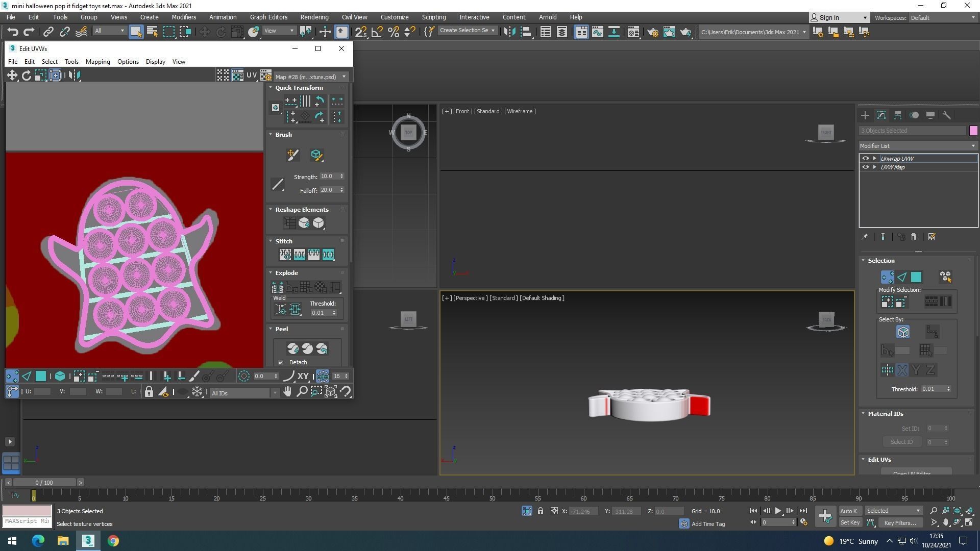980x551 pixels.
Task: Click the Auto Key button
Action: (x=850, y=511)
